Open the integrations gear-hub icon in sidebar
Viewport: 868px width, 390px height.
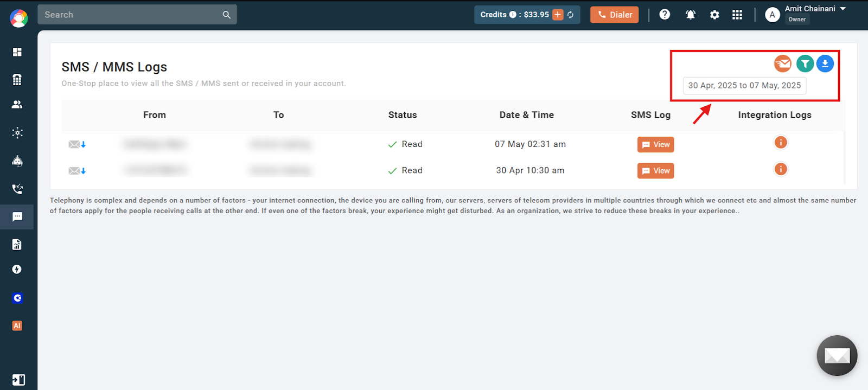(17, 132)
